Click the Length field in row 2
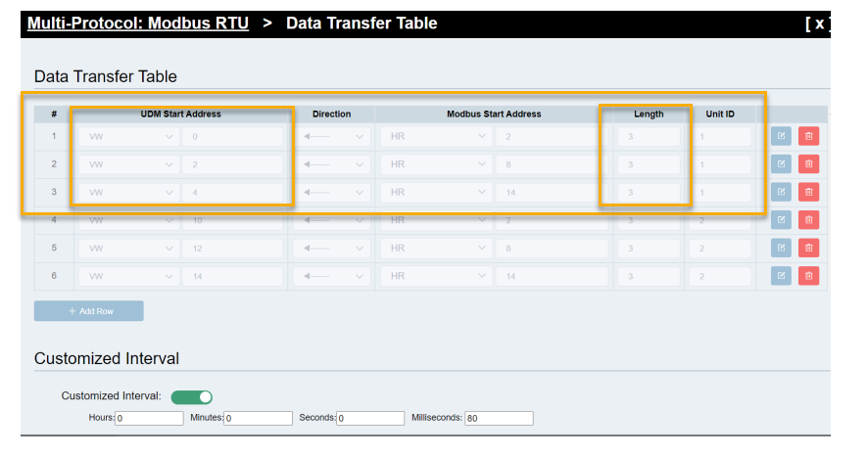868x458 pixels. point(649,164)
